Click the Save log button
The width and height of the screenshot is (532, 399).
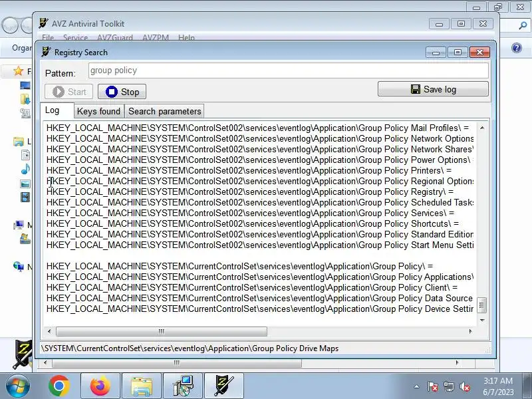[x=433, y=89]
